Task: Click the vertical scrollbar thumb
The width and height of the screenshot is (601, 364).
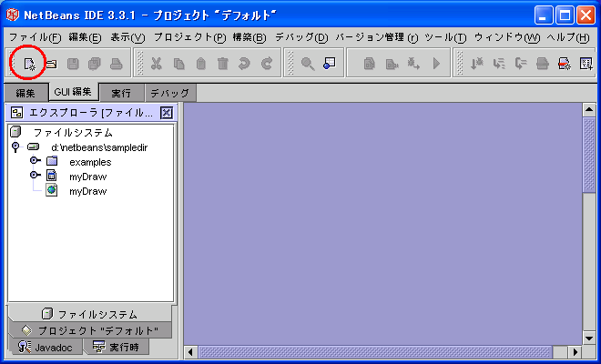Action: 589,155
